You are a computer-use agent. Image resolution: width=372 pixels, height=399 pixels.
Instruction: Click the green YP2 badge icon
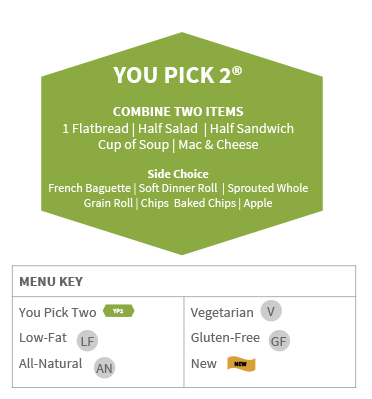coord(118,311)
